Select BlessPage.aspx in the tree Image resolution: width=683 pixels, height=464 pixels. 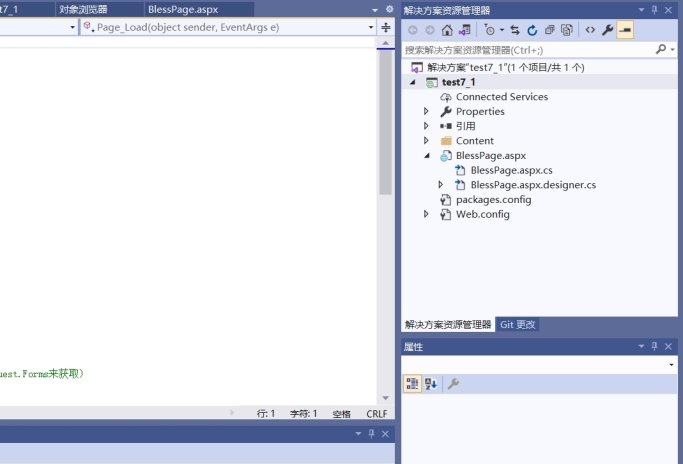pyautogui.click(x=490, y=156)
